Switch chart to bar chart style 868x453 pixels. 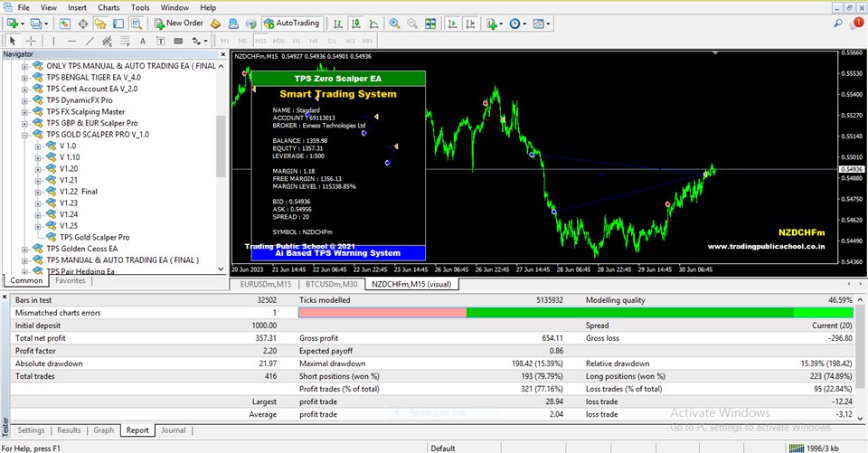pos(338,24)
